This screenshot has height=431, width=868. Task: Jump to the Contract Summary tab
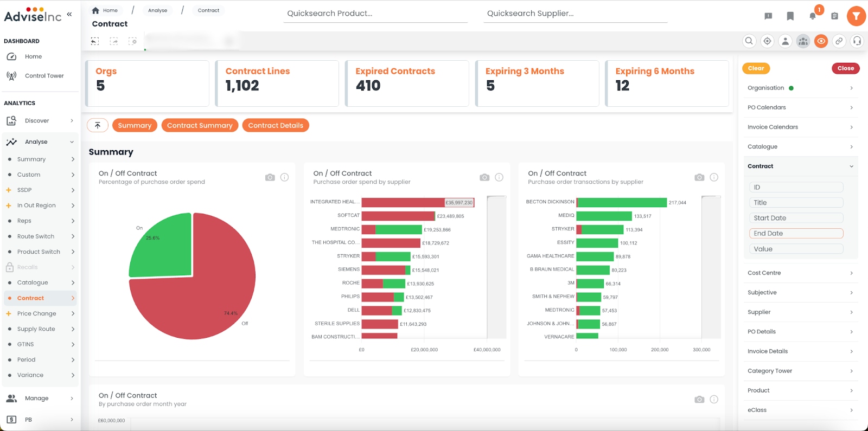[200, 125]
